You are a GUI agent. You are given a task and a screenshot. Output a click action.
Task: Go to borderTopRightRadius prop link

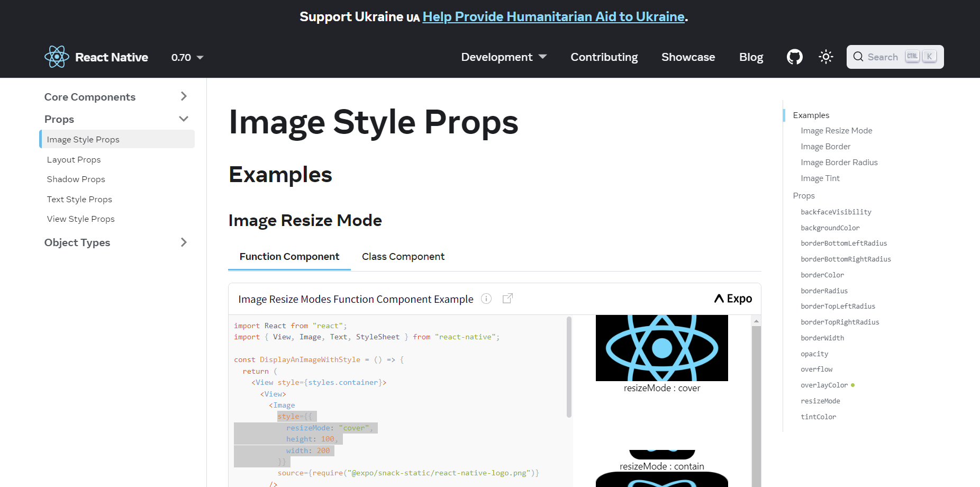(x=840, y=322)
